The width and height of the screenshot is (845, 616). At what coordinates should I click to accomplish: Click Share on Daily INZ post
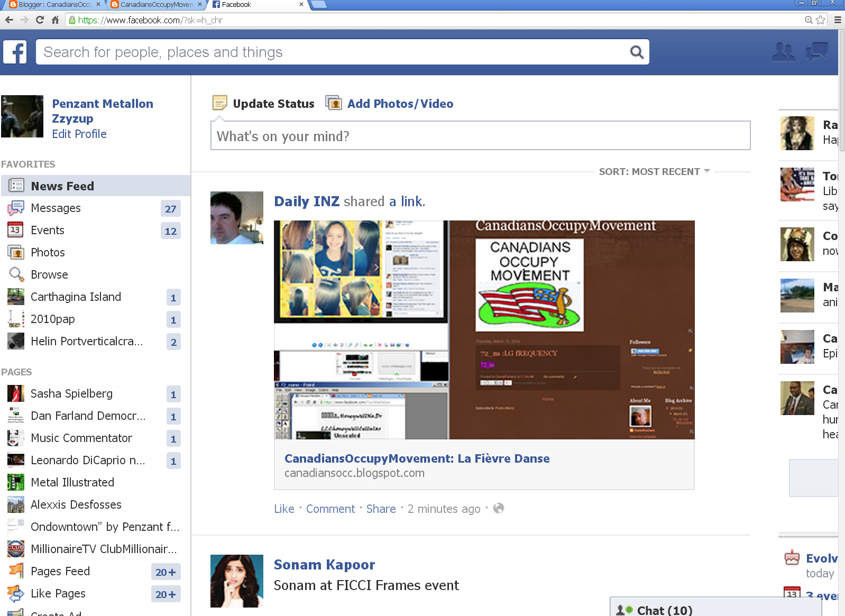(x=381, y=509)
